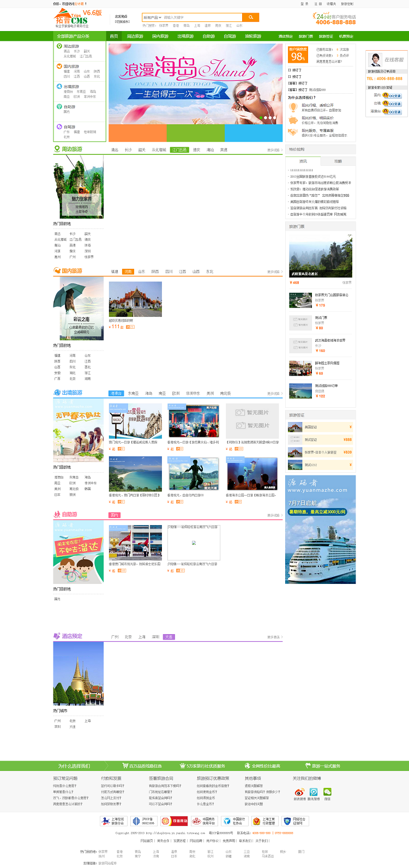The image size is (409, 868).
Task: Select the 东南亚 tab in 出境旅游
Action: click(134, 393)
